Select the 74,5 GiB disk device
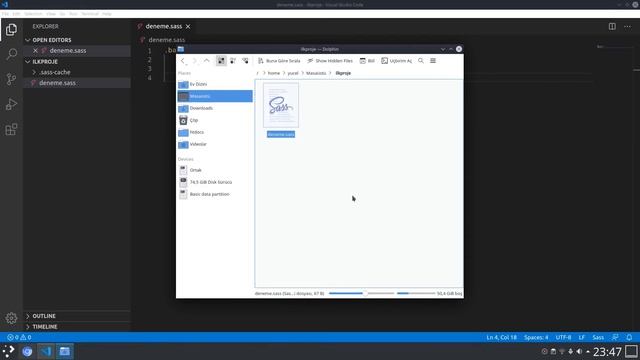640x360 pixels. [215, 182]
